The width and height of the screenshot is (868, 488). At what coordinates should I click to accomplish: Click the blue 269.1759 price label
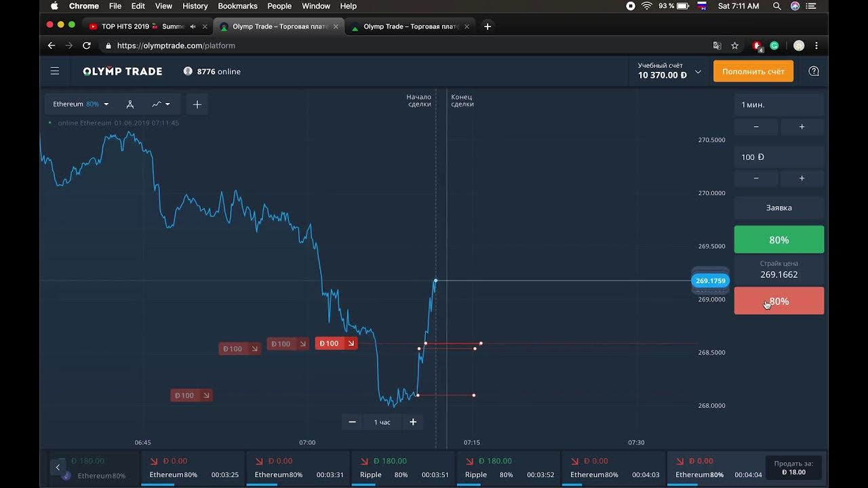pyautogui.click(x=711, y=281)
